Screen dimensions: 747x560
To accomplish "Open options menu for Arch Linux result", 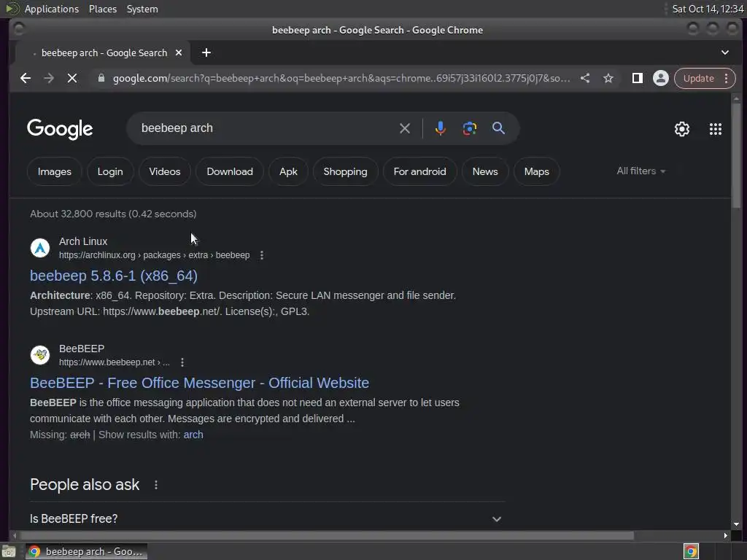I will (262, 255).
